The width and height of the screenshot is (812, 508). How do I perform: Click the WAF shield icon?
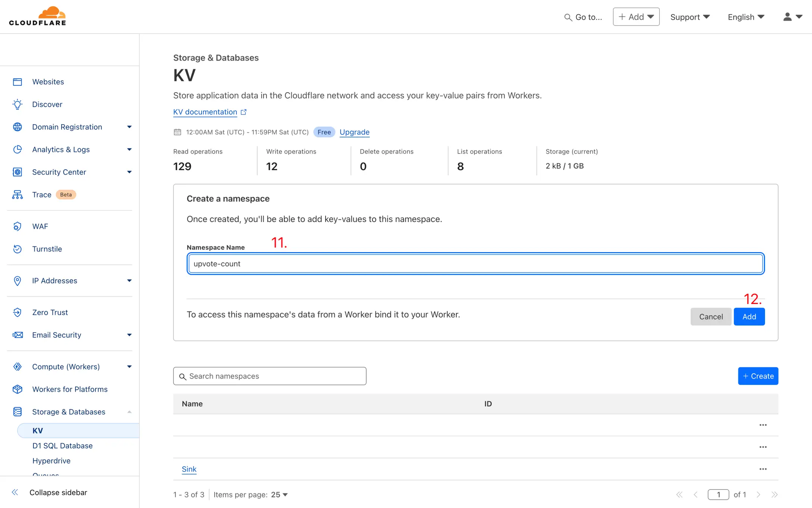[17, 226]
